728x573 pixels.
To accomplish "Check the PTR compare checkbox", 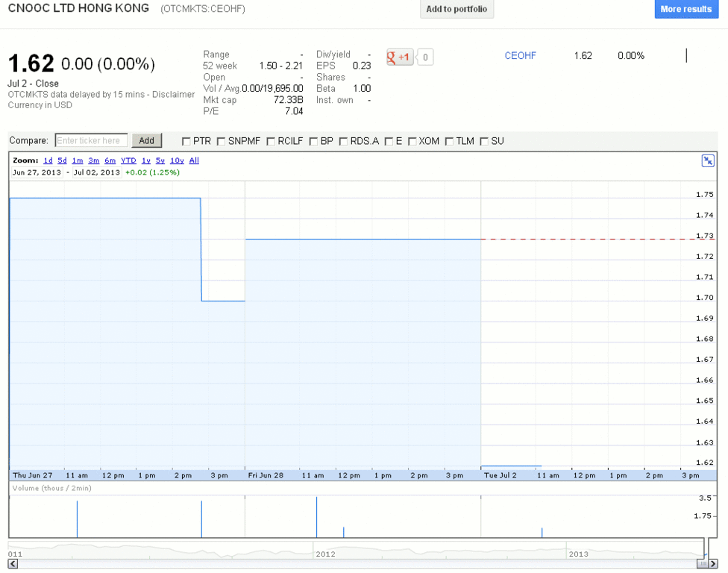I will click(x=186, y=142).
